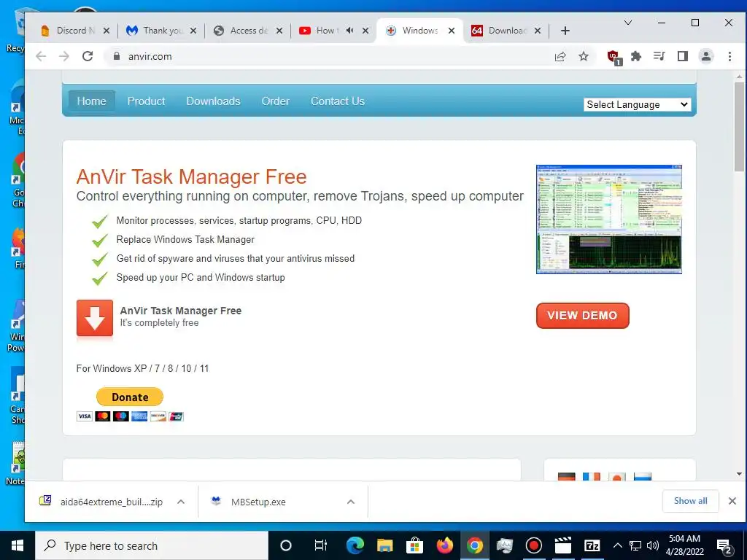Click the page vertical scrollbar thumb
This screenshot has height=560, width=747.
click(739, 127)
